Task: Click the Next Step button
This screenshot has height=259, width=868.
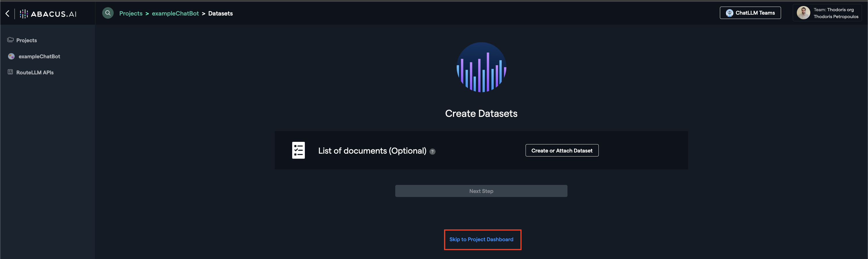Action: (x=481, y=191)
